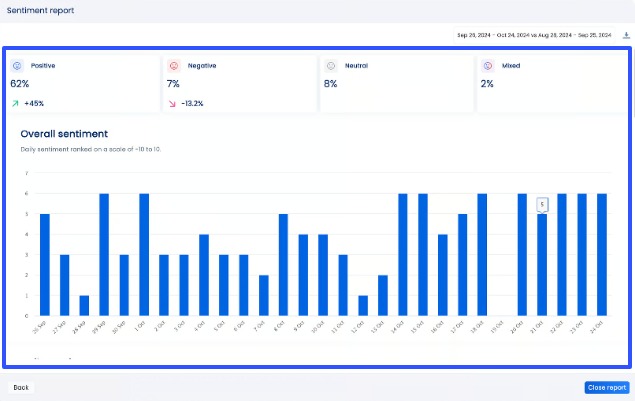Click the Overall sentiment chart heading
This screenshot has width=635, height=401.
[x=64, y=133]
